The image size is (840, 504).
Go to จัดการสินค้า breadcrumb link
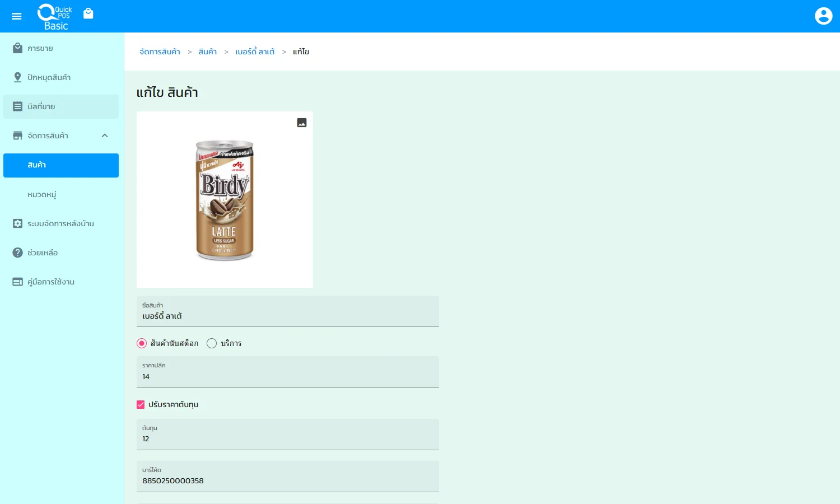[x=160, y=52]
